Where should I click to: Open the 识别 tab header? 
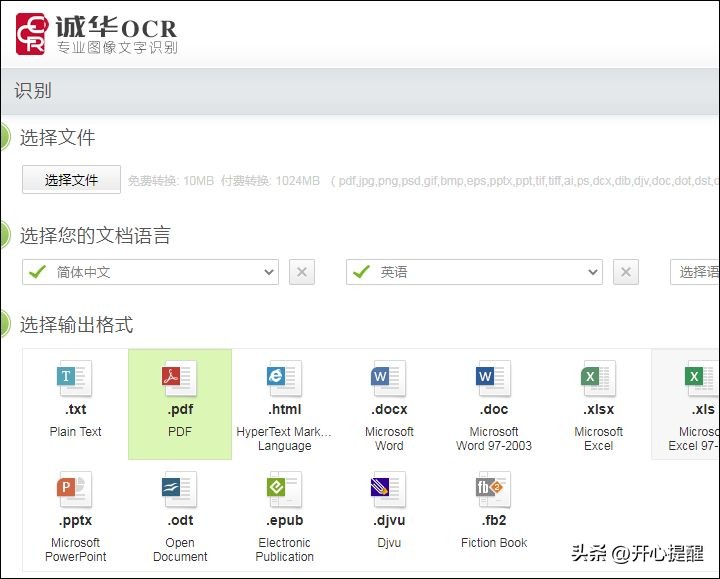(33, 90)
